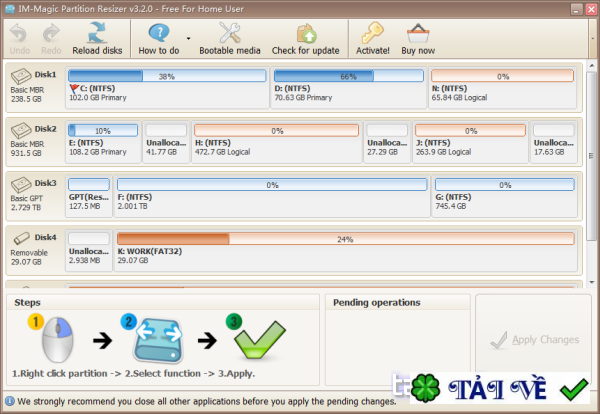Select the Disk2 disk icon
Screen dimensions: 600x414
tap(21, 130)
